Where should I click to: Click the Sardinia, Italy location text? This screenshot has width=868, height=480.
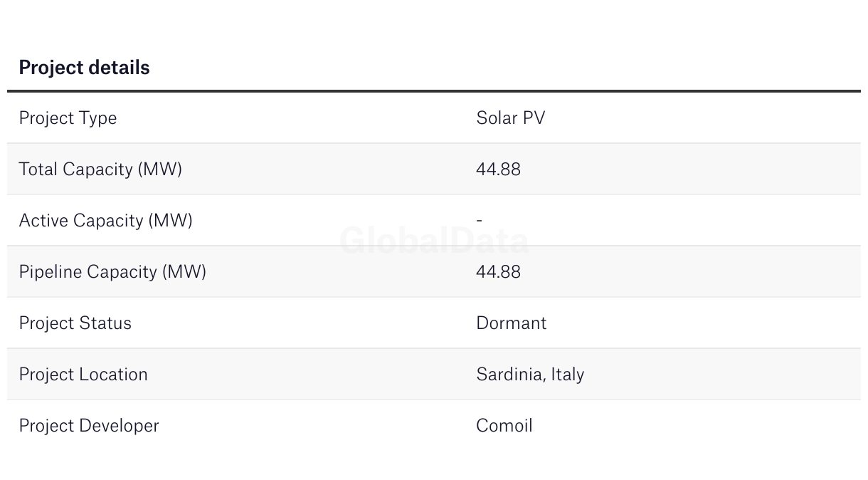[530, 375]
